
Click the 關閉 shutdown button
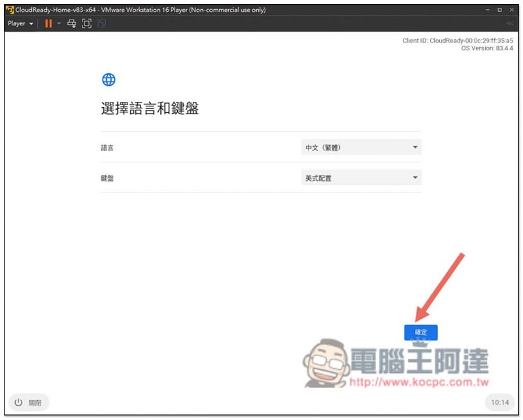28,402
